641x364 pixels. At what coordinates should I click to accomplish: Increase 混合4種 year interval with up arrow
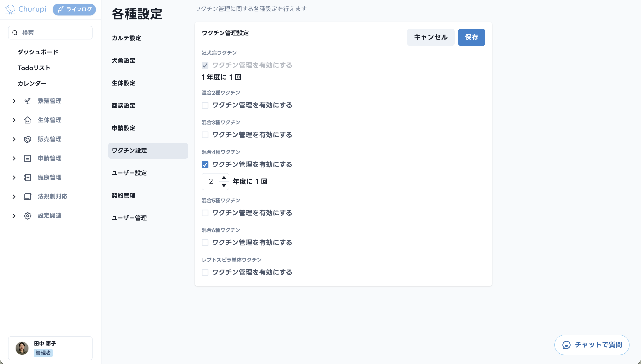(224, 178)
